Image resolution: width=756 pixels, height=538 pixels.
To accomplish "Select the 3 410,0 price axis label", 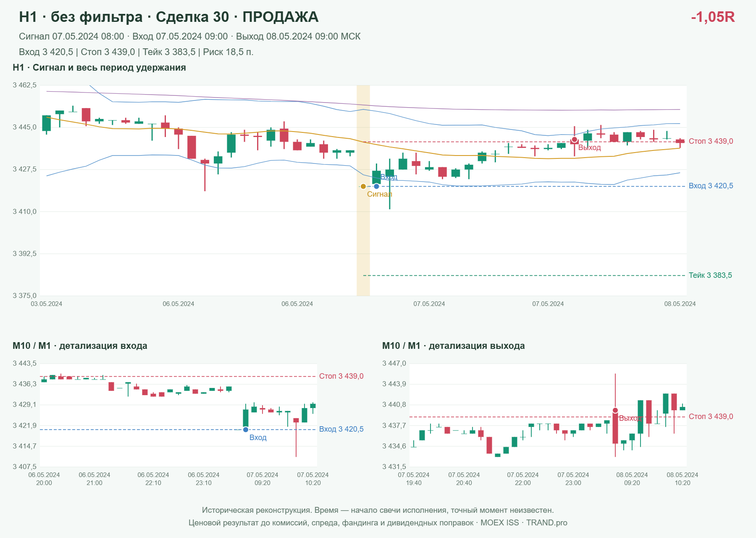I will tap(24, 212).
